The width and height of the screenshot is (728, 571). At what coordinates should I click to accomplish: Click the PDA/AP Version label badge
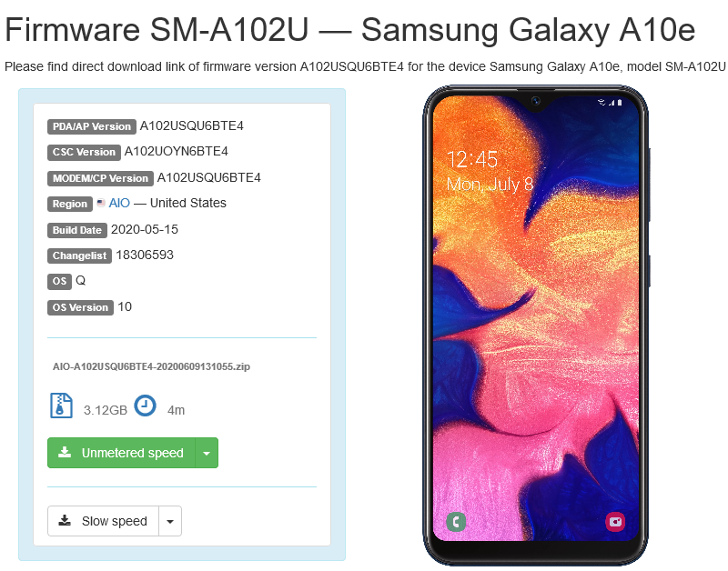(x=92, y=126)
